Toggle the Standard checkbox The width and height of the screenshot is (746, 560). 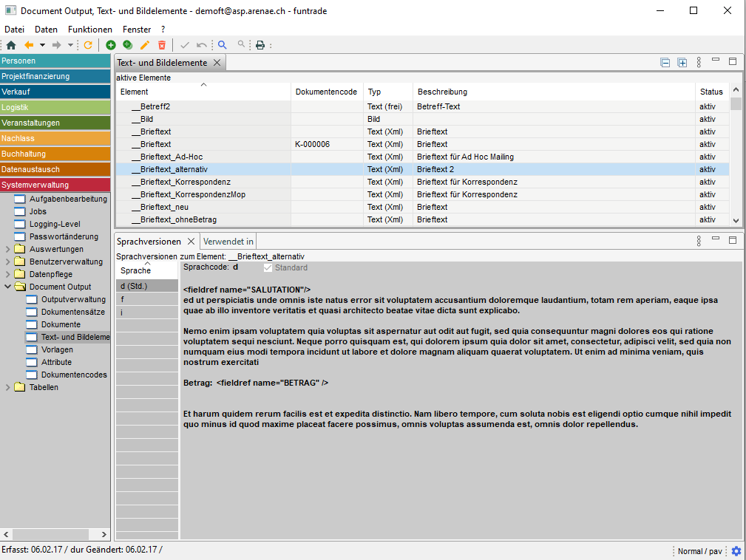[x=268, y=267]
